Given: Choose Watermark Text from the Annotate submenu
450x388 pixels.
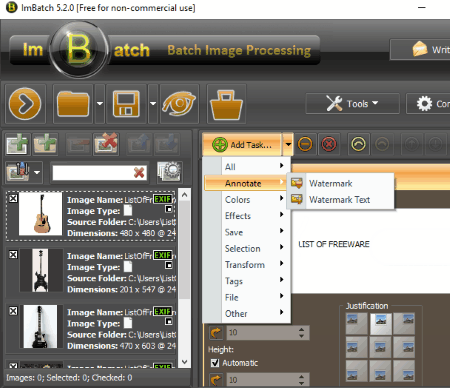Looking at the screenshot, I should coord(340,200).
